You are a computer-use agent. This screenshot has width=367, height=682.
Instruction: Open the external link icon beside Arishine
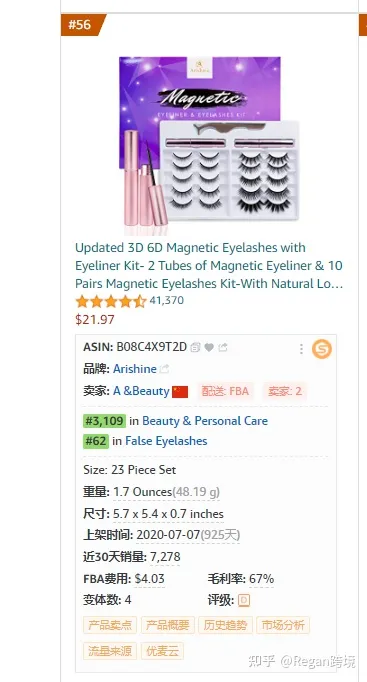[x=164, y=369]
